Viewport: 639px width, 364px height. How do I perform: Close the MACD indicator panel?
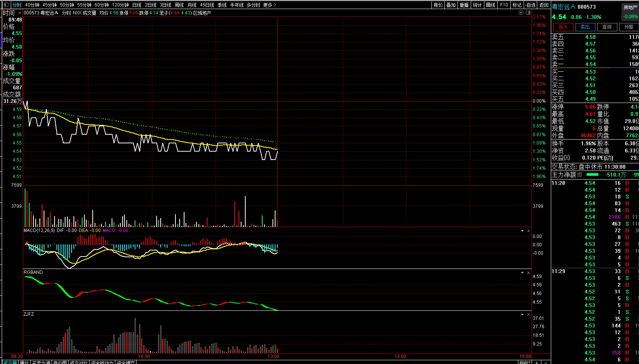point(528,231)
